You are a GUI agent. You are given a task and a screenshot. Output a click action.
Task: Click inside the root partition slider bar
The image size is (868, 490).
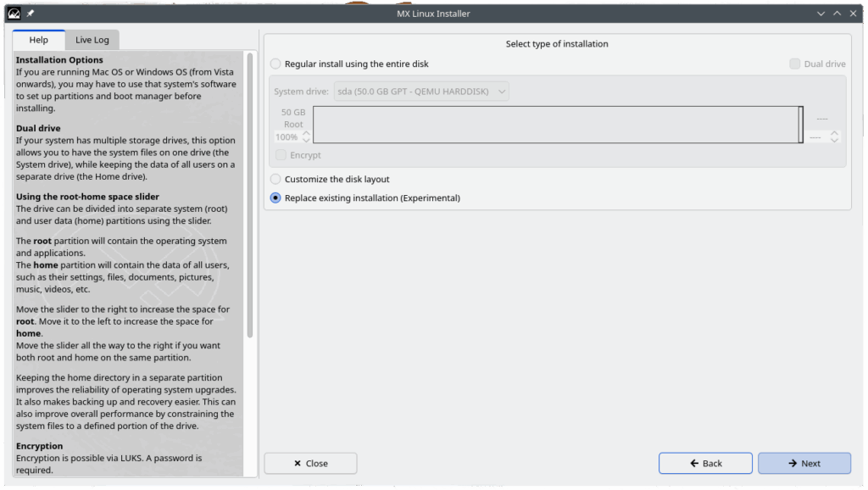pyautogui.click(x=556, y=125)
